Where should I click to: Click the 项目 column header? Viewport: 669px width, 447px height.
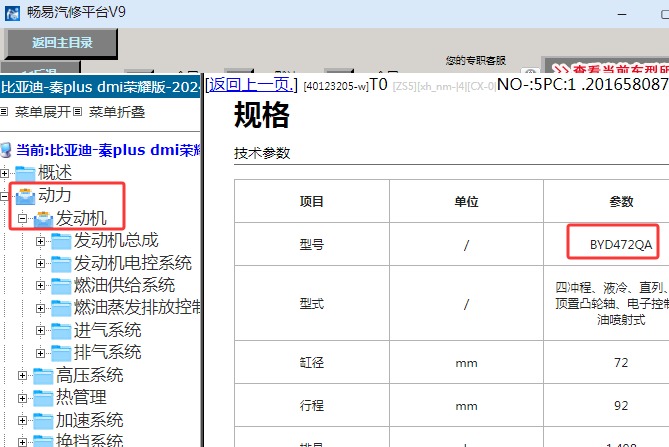[311, 201]
